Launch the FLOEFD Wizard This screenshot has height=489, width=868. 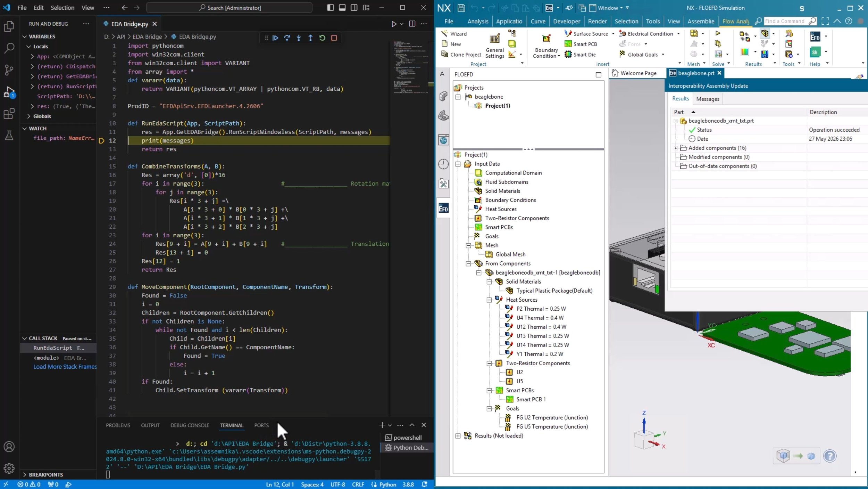tap(454, 34)
